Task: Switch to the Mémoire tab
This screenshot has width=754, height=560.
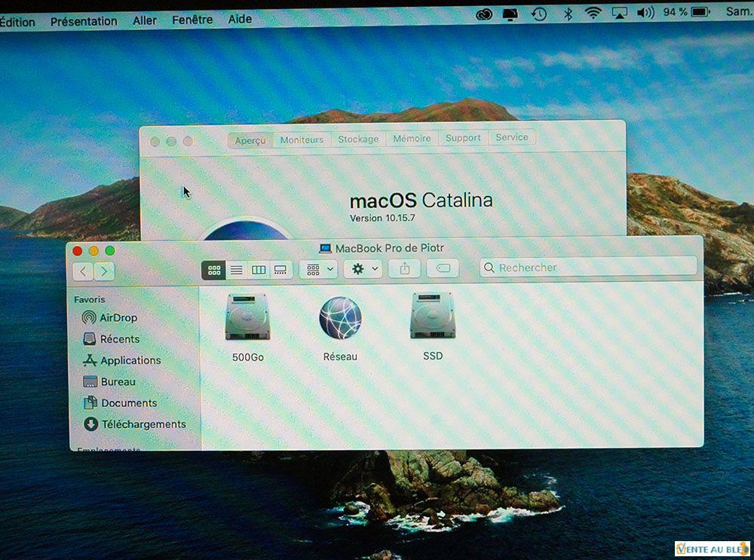Action: click(412, 139)
